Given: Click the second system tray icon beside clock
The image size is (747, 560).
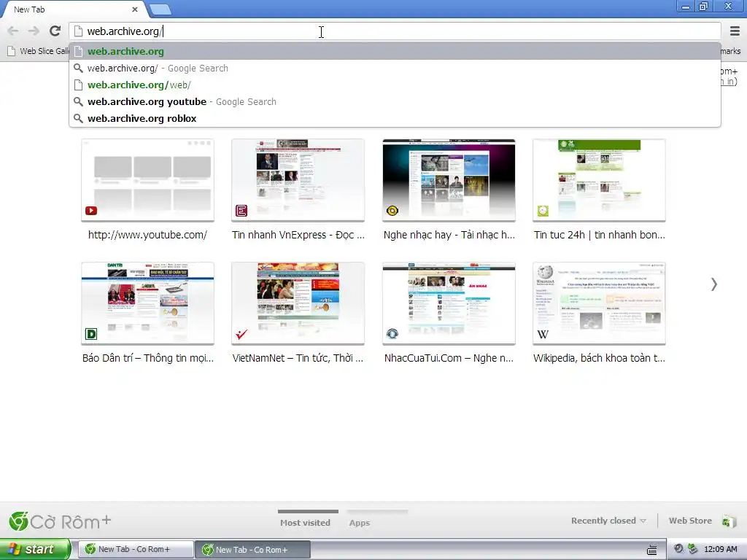Looking at the screenshot, I should click(692, 549).
